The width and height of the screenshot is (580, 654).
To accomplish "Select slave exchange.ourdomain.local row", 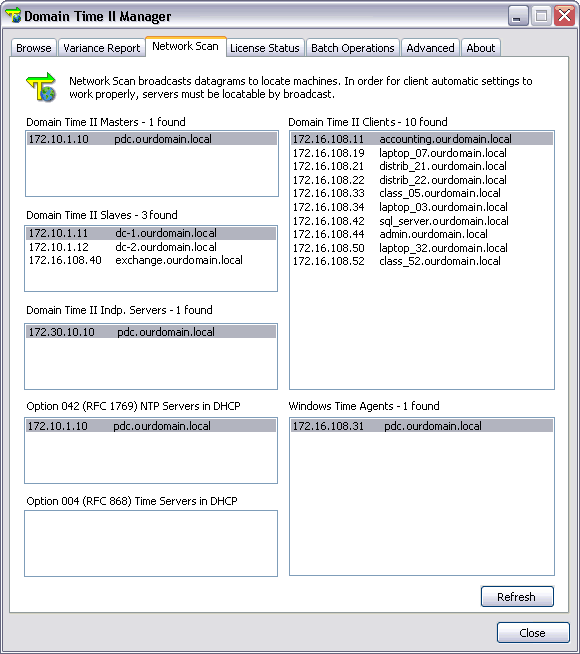I will (x=151, y=260).
